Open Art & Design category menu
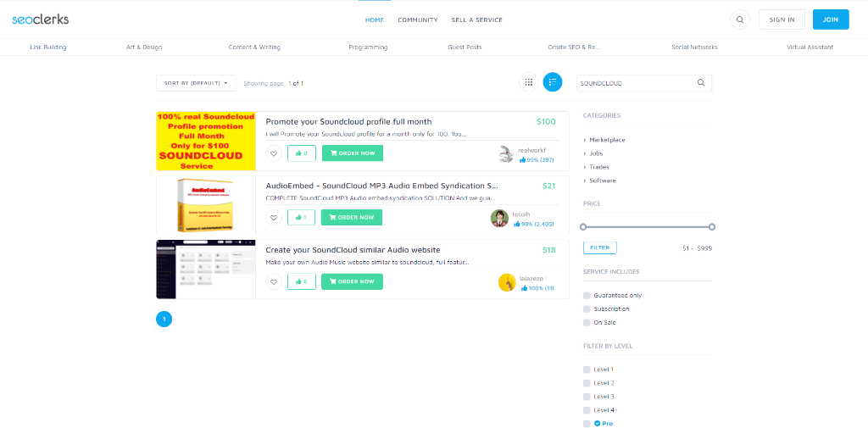This screenshot has width=868, height=428. 144,47
